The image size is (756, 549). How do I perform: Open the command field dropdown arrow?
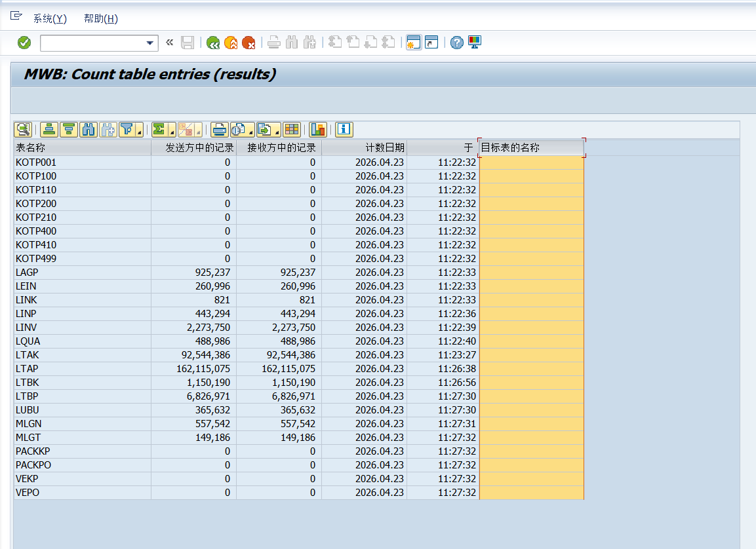150,43
